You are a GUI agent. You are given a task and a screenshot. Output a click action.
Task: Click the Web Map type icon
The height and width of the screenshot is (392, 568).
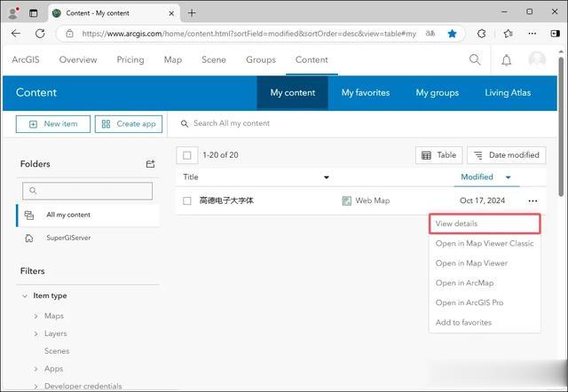pyautogui.click(x=347, y=200)
